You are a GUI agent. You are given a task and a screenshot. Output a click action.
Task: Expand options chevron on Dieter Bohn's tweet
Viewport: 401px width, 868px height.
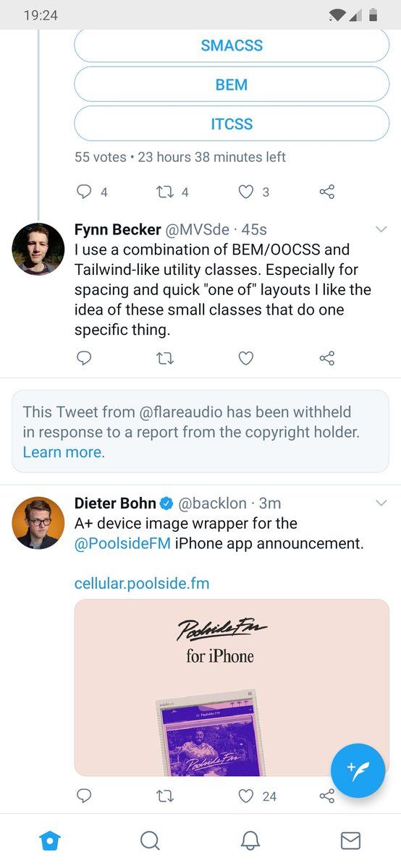(x=381, y=503)
